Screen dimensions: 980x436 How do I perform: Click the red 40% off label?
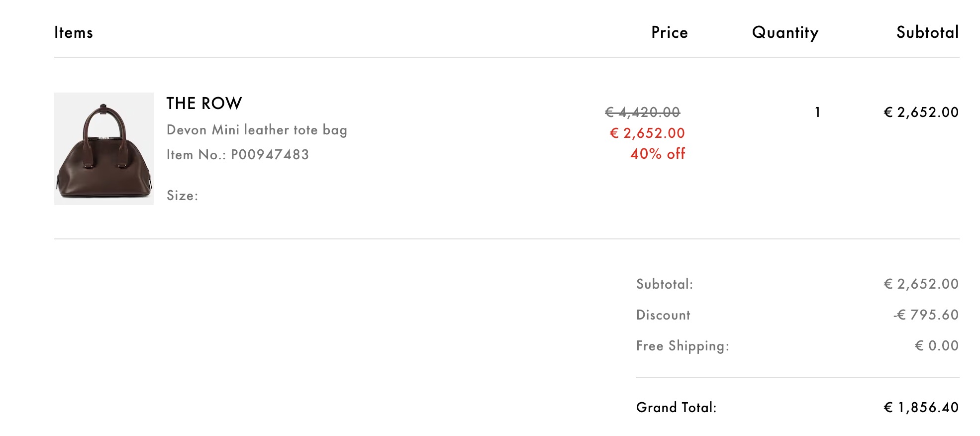coord(658,154)
